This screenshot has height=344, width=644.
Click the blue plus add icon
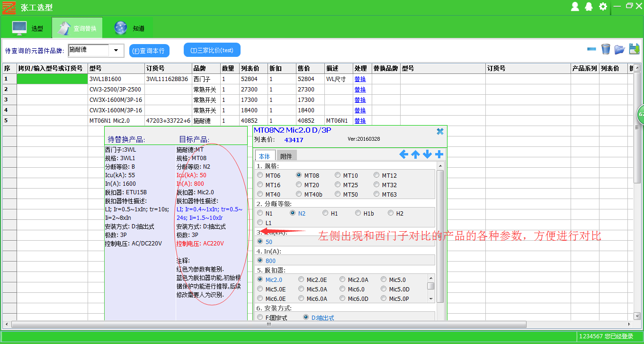coord(439,154)
